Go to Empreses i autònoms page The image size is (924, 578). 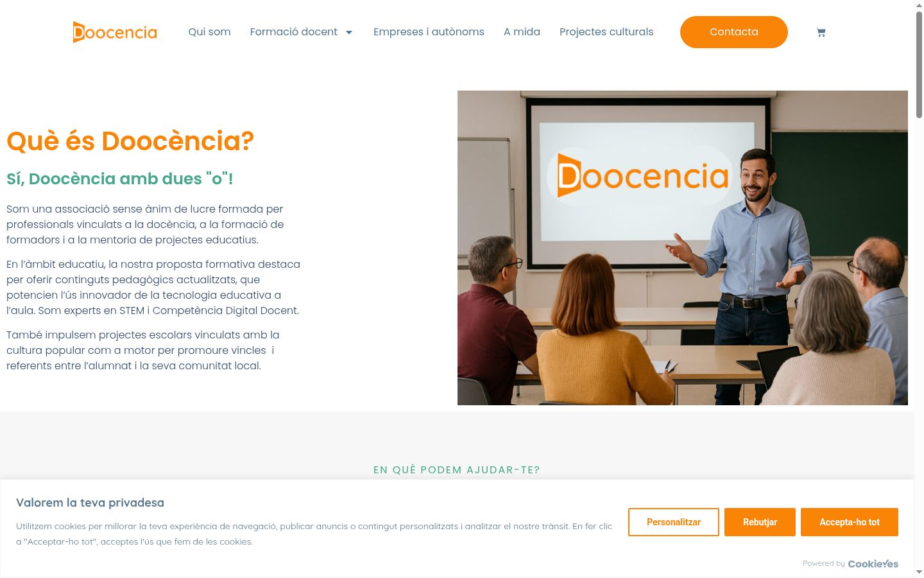[429, 32]
